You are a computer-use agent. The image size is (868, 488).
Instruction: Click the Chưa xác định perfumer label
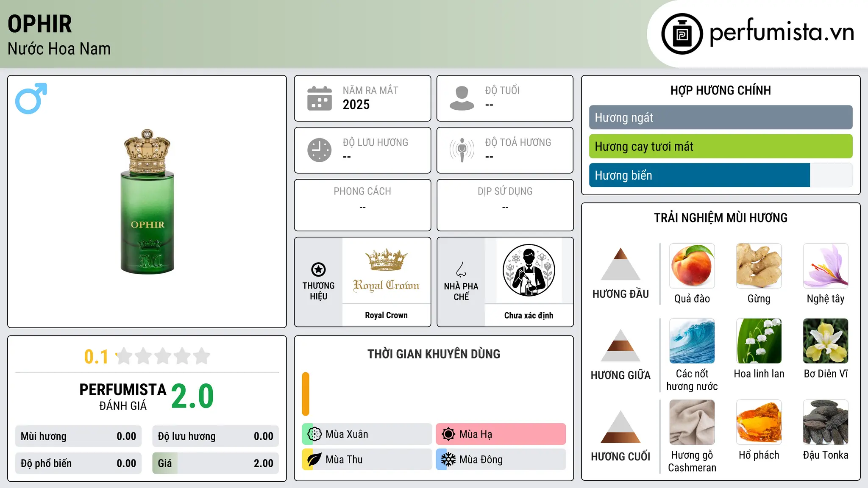529,315
